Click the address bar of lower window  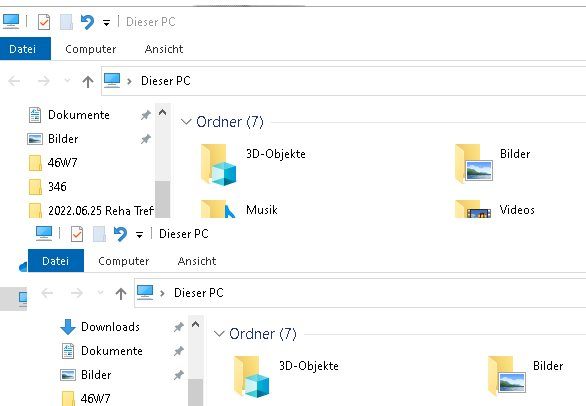click(360, 293)
